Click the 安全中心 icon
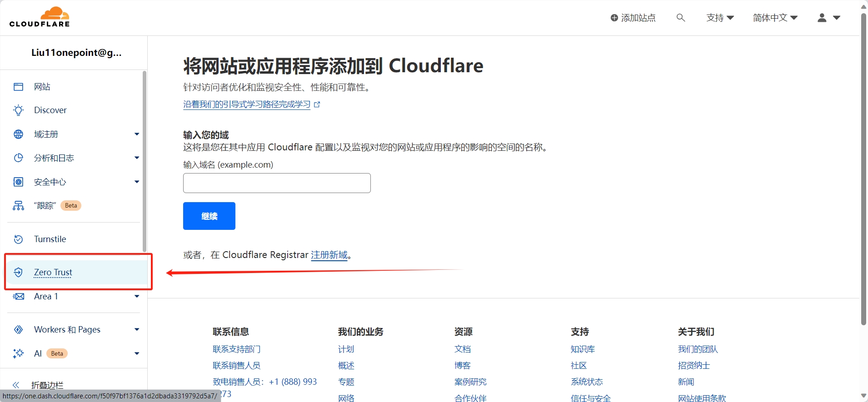This screenshot has width=868, height=402. [x=18, y=182]
